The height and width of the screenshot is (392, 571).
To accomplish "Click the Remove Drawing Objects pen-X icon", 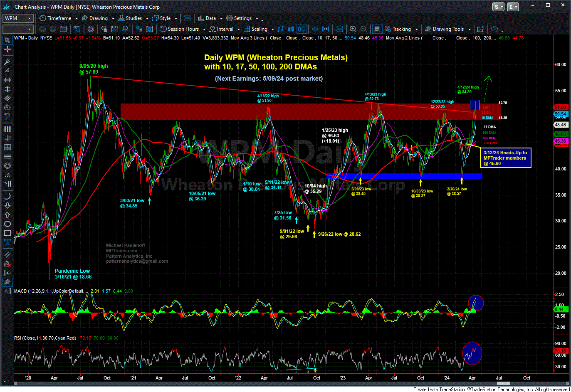I will (7, 264).
